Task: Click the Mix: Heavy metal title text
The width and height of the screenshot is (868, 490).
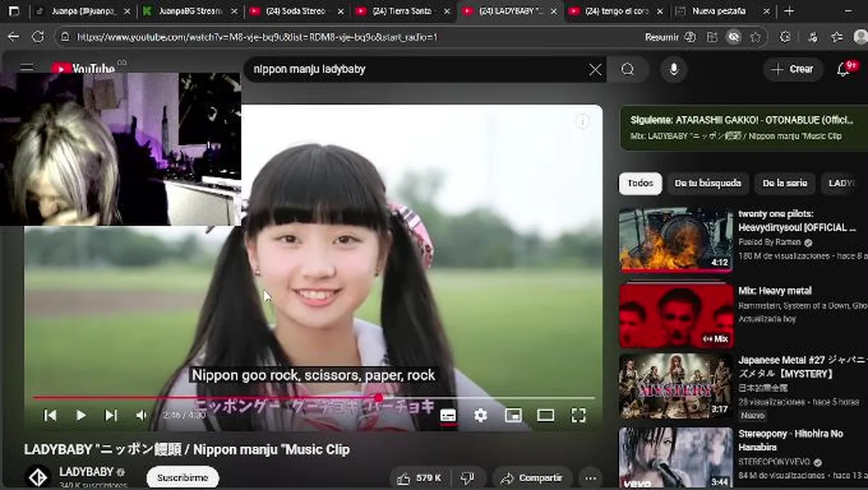Action: [x=775, y=291]
